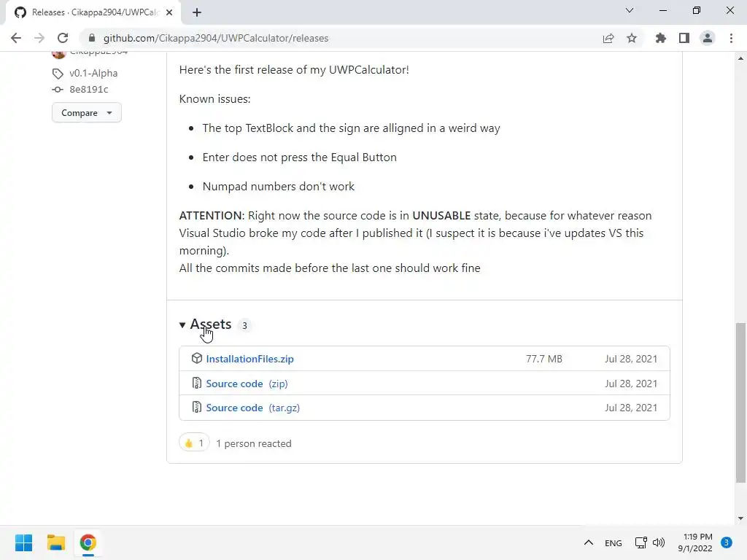Image resolution: width=747 pixels, height=560 pixels.
Task: Click the 77.7 MB file size
Action: point(544,359)
